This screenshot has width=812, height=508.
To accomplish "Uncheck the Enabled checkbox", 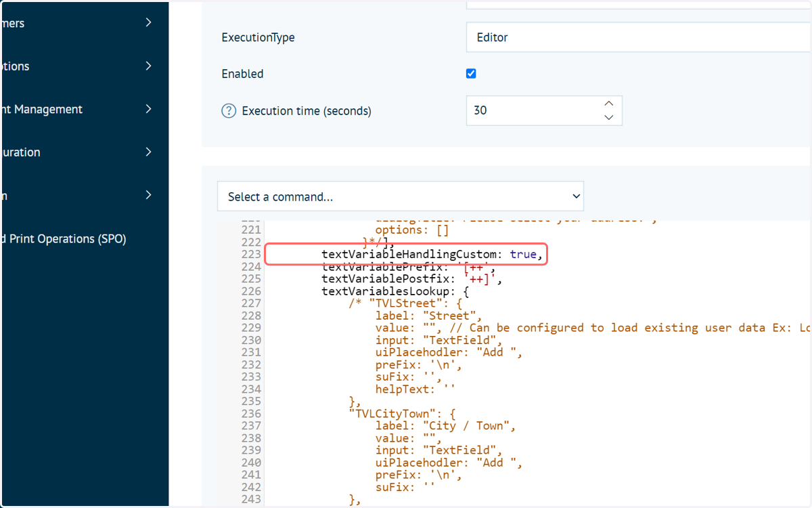I will click(471, 73).
